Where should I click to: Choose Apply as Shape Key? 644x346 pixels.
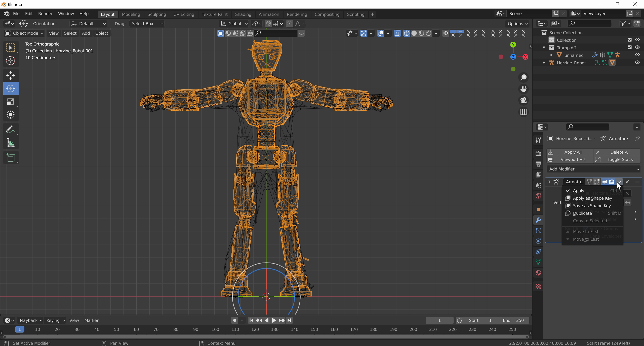592,198
